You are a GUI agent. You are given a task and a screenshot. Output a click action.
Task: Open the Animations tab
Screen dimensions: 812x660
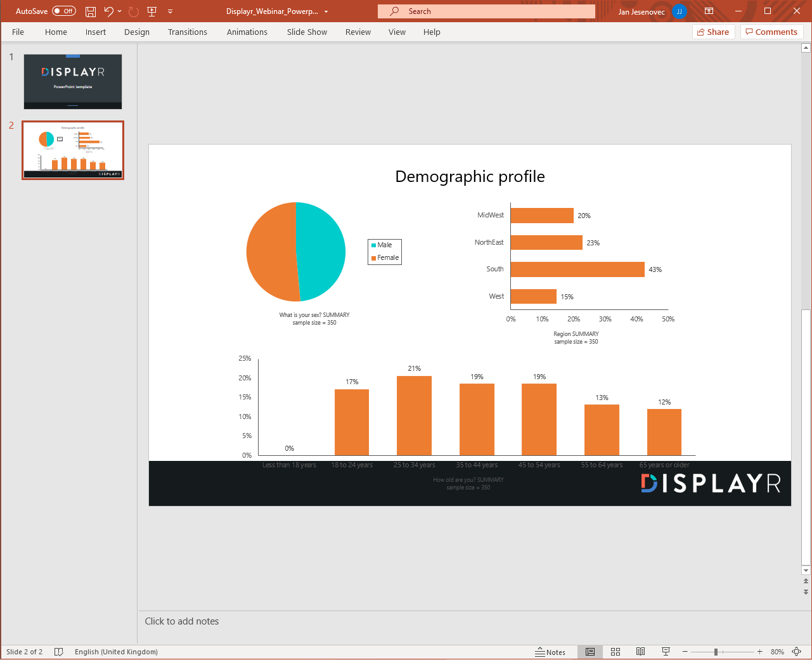pyautogui.click(x=247, y=32)
